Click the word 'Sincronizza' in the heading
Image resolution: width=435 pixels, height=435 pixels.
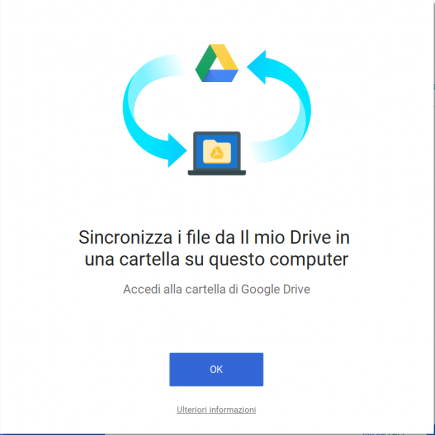125,238
